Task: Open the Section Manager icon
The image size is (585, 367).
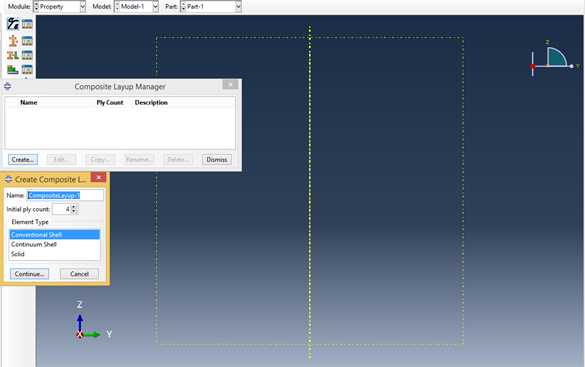Action: pyautogui.click(x=27, y=41)
